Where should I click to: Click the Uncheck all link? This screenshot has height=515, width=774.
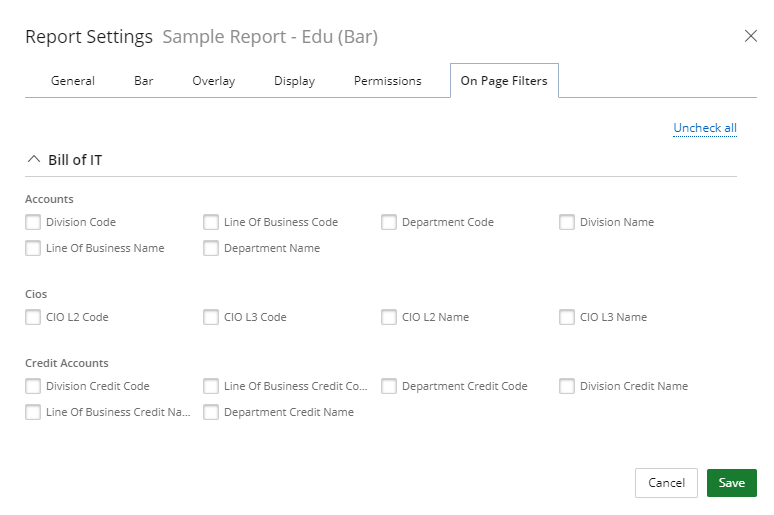(x=704, y=128)
